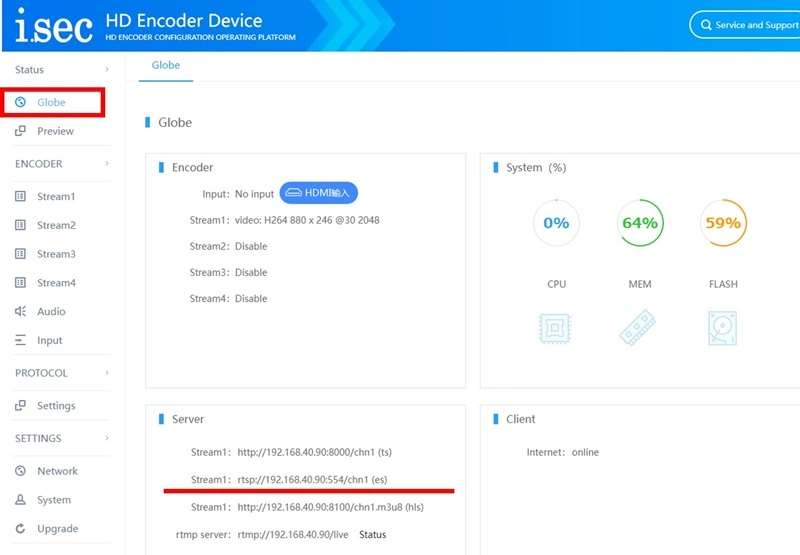Image resolution: width=800 pixels, height=555 pixels.
Task: Click the CPU 0% usage gauge
Action: (x=556, y=223)
